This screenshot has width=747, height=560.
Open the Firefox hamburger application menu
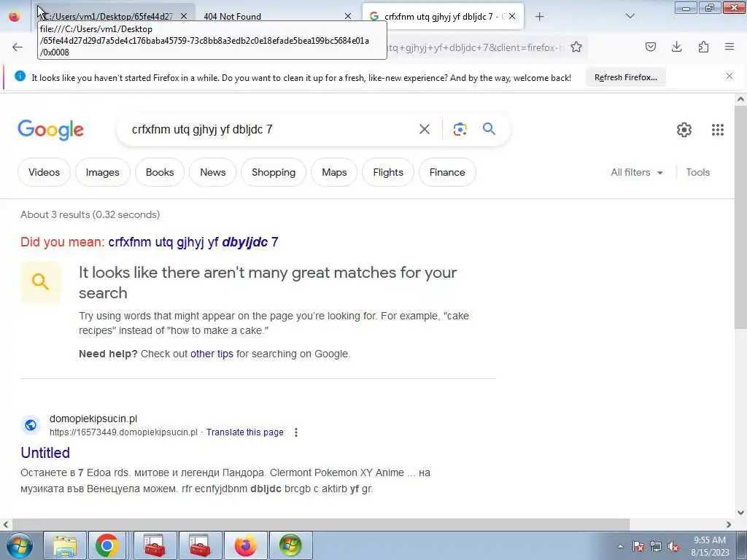point(729,47)
